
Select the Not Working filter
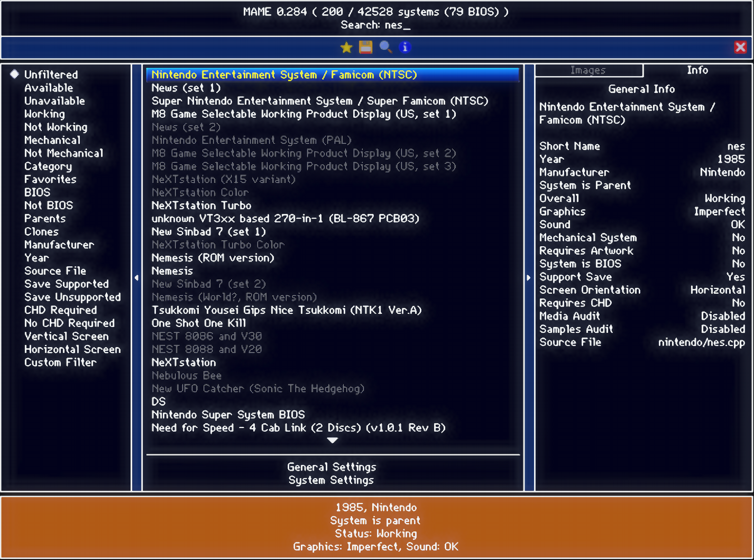point(56,127)
